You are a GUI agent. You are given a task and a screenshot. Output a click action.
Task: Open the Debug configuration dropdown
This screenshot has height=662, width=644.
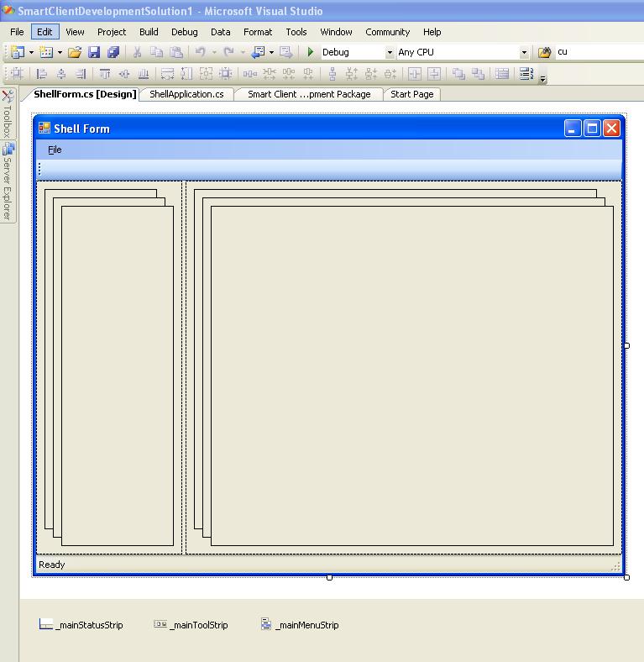click(390, 52)
